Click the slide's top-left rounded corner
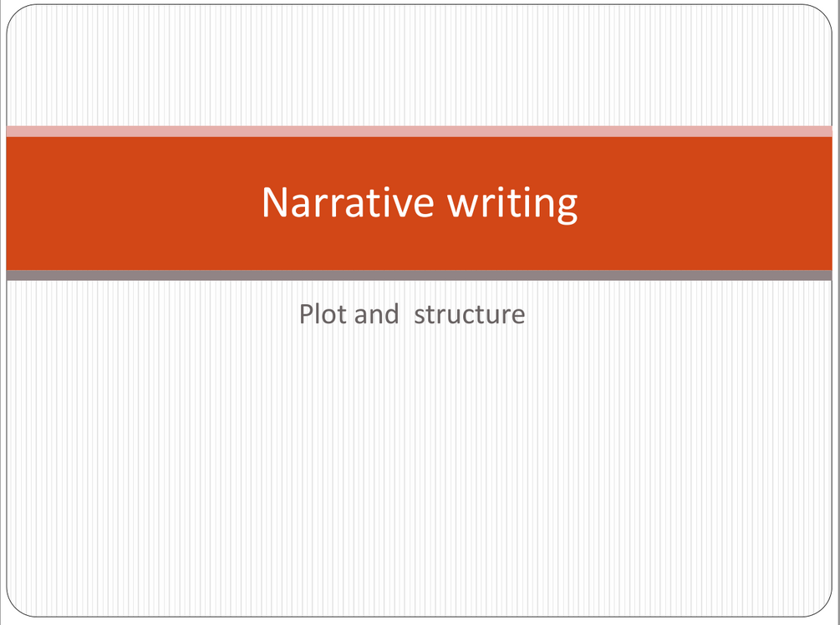Viewport: 840px width, 625px height. tap(13, 12)
